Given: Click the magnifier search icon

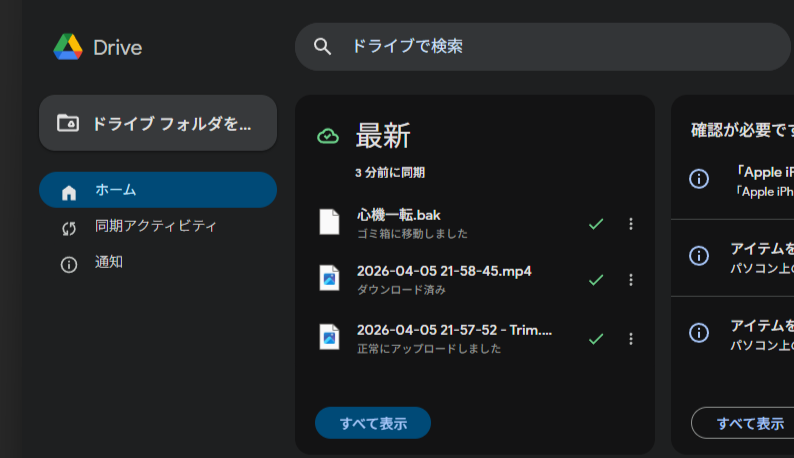Looking at the screenshot, I should point(322,47).
